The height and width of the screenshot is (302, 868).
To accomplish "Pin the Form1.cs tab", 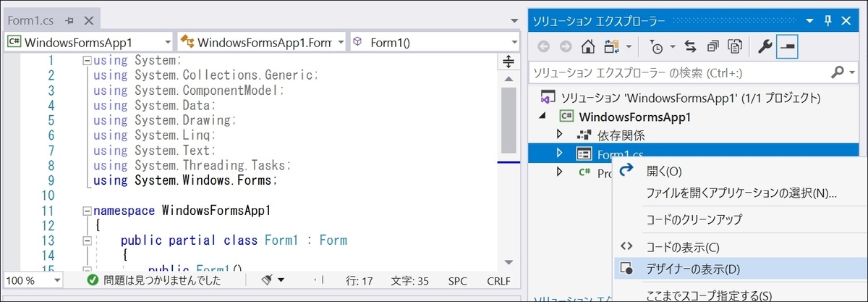I will pos(69,21).
